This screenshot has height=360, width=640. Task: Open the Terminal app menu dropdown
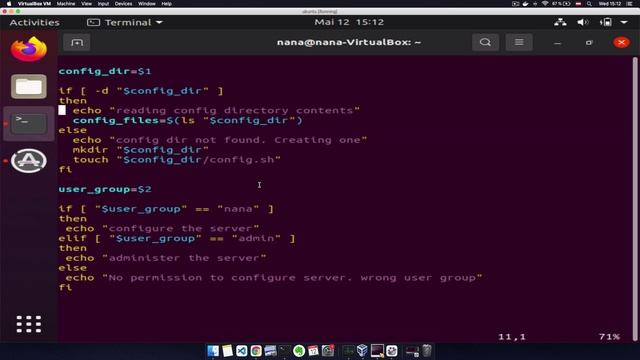[x=124, y=22]
